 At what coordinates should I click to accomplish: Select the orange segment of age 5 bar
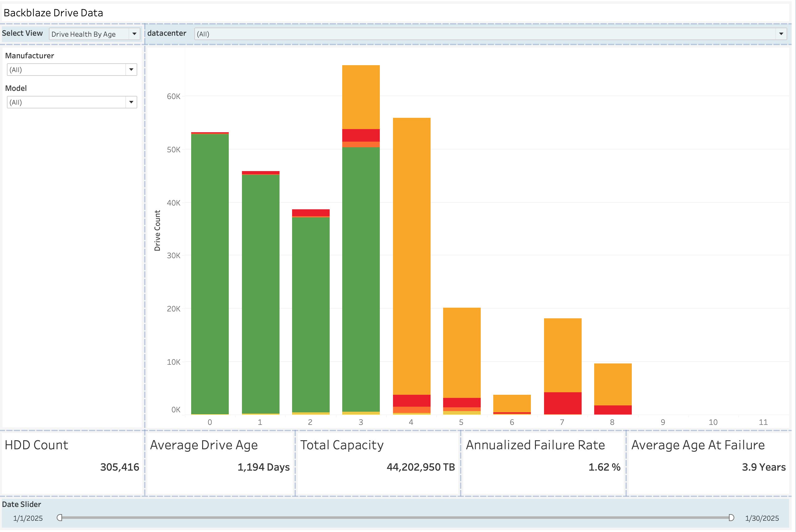pos(462,353)
